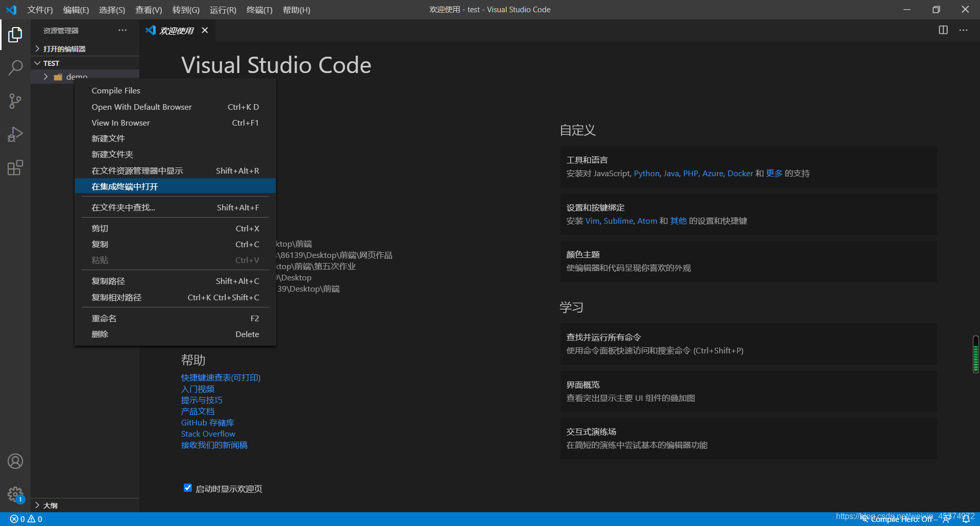Open GitHub 存储库 link

(207, 422)
